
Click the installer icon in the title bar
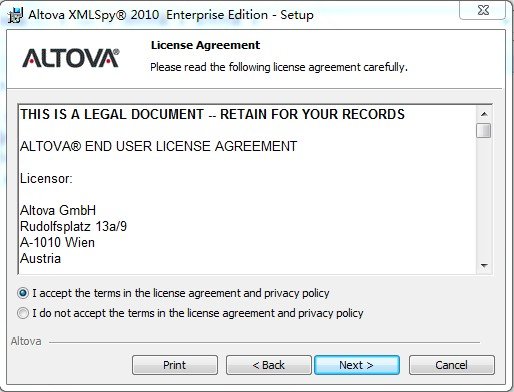pyautogui.click(x=15, y=15)
